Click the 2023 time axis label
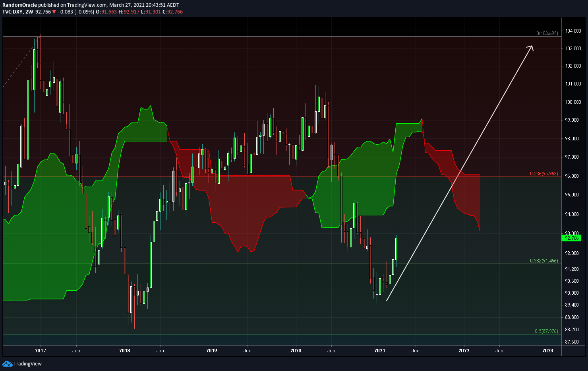Viewport: 588px width, 371px height. coord(548,351)
